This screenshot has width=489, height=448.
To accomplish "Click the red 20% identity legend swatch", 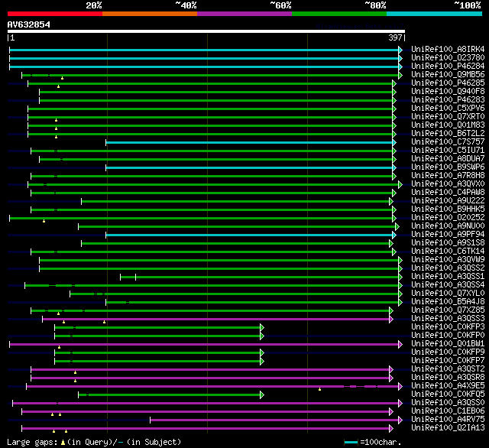I will point(54,14).
